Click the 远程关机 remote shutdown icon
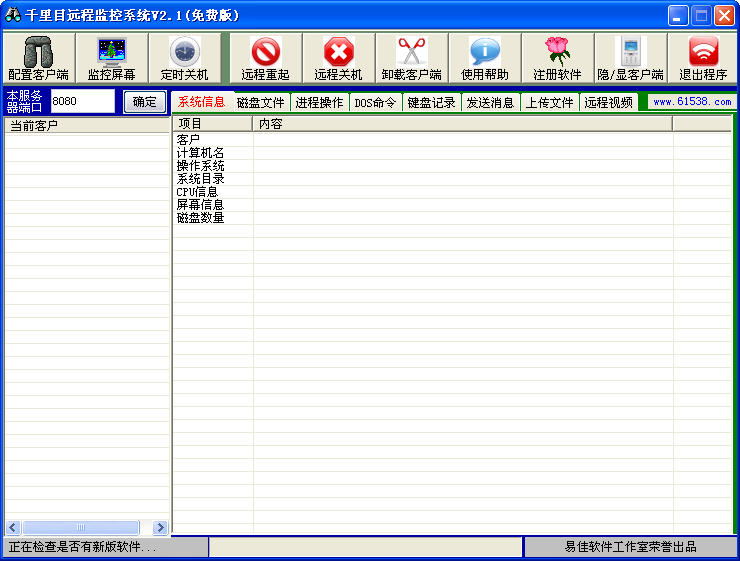 338,59
